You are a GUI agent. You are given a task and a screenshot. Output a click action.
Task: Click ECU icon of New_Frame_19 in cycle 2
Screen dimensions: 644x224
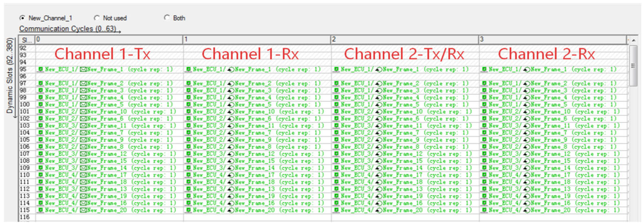point(337,196)
